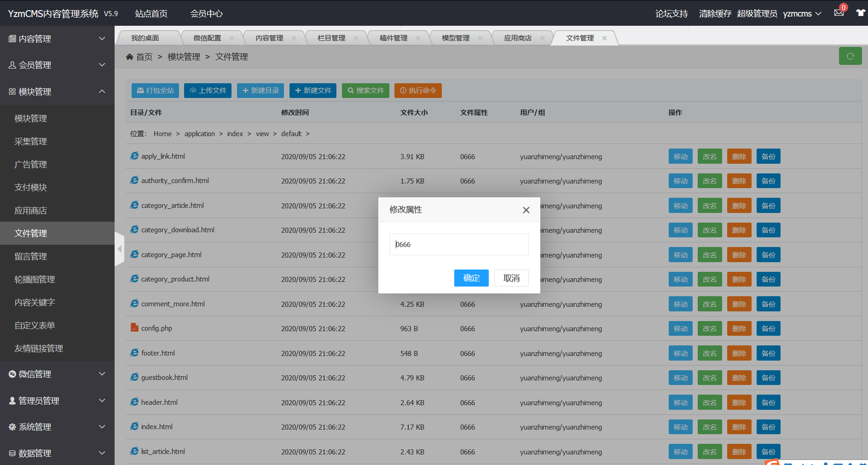Viewport: 868px width, 465px height.
Task: Expand the 内容管理 sidebar menu
Action: [57, 39]
